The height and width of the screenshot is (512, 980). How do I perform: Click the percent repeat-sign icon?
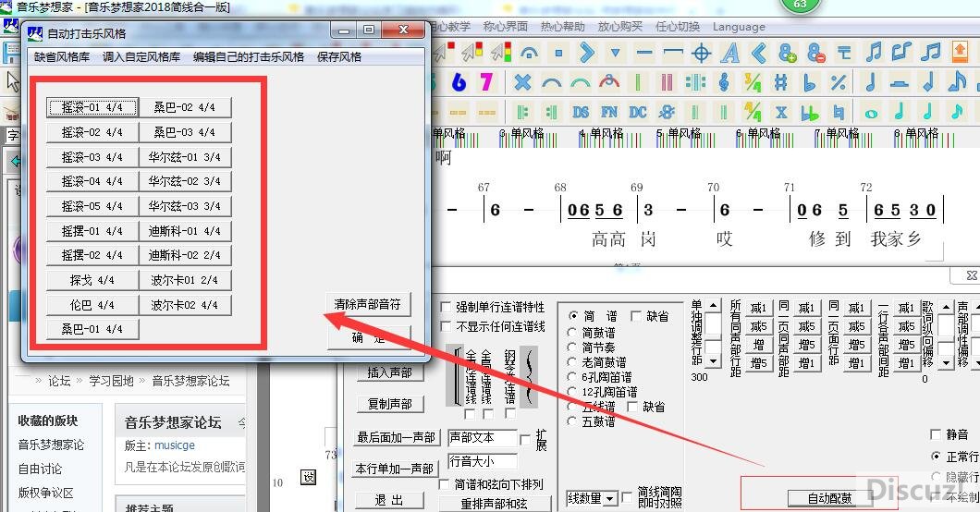pyautogui.click(x=839, y=82)
